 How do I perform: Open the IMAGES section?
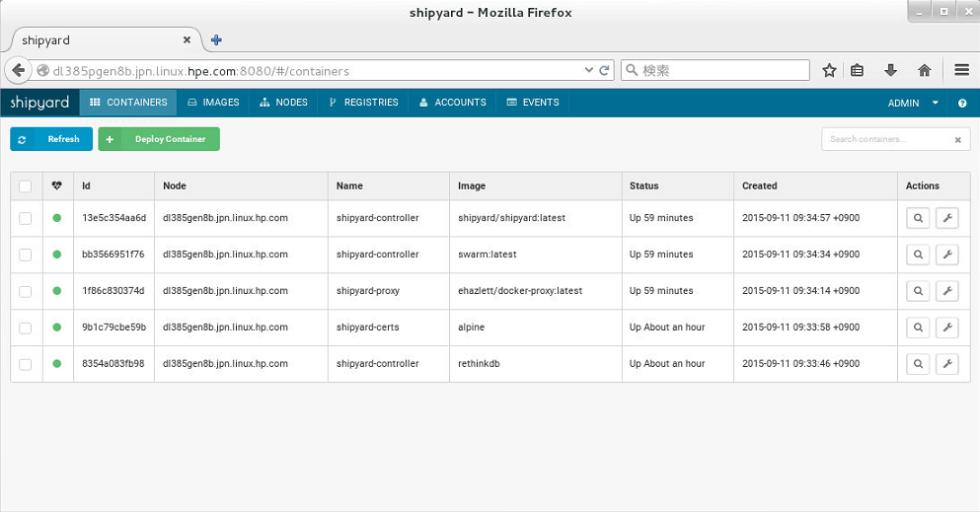213,103
